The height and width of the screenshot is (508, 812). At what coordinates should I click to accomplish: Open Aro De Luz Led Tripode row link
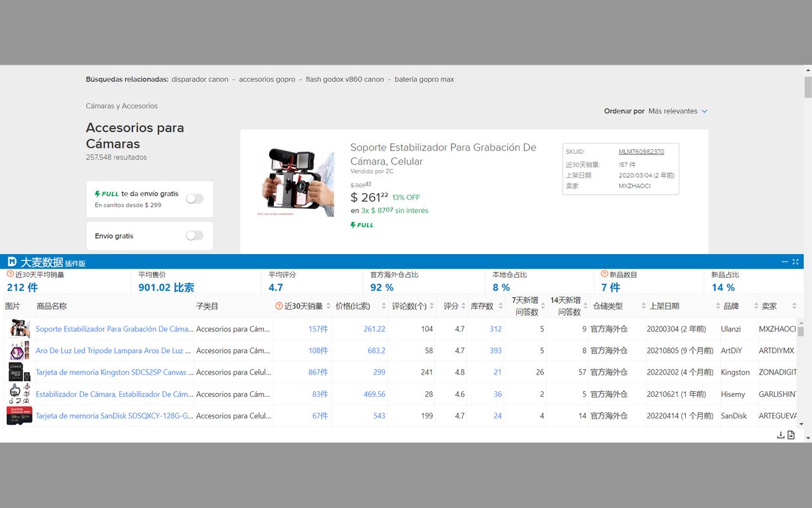pyautogui.click(x=109, y=351)
